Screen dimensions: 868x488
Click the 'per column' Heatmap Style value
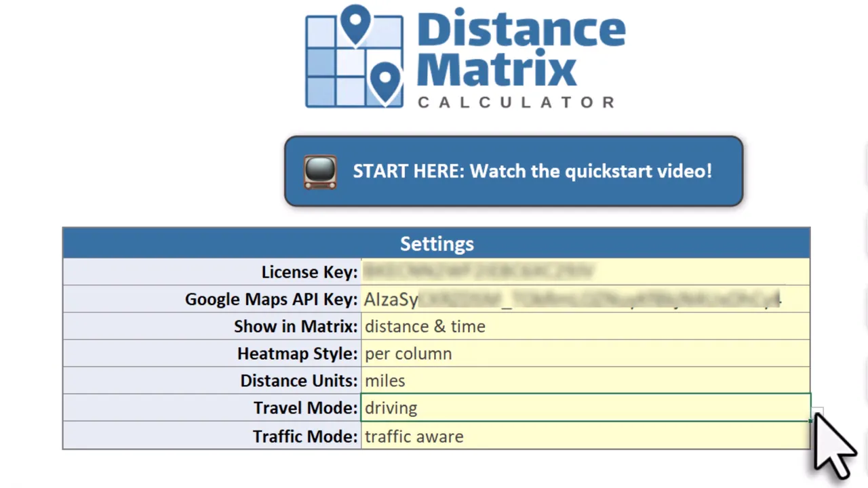click(x=408, y=353)
